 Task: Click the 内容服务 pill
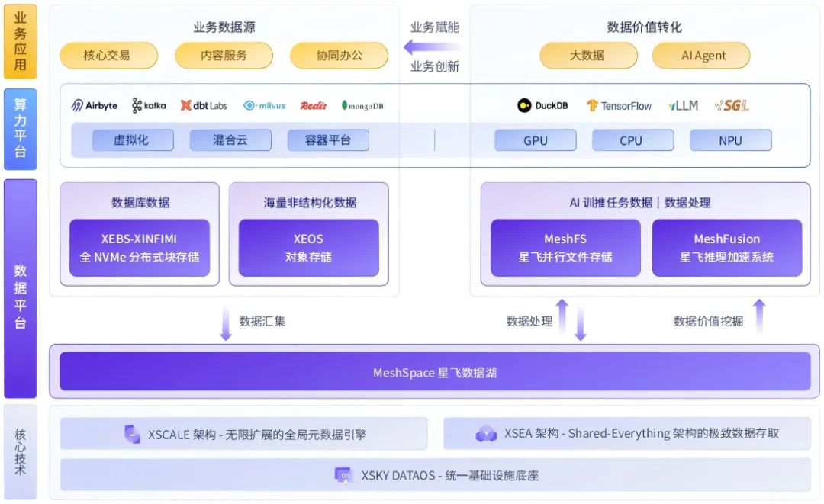224,56
